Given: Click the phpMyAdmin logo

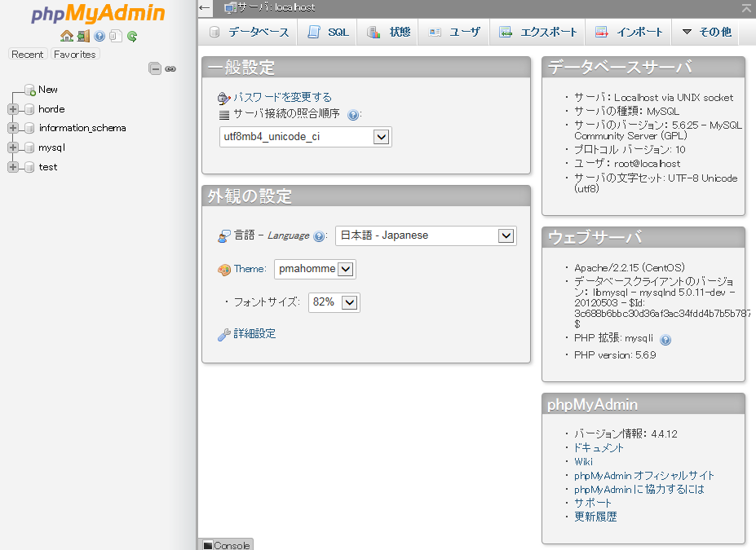Looking at the screenshot, I should pyautogui.click(x=99, y=14).
